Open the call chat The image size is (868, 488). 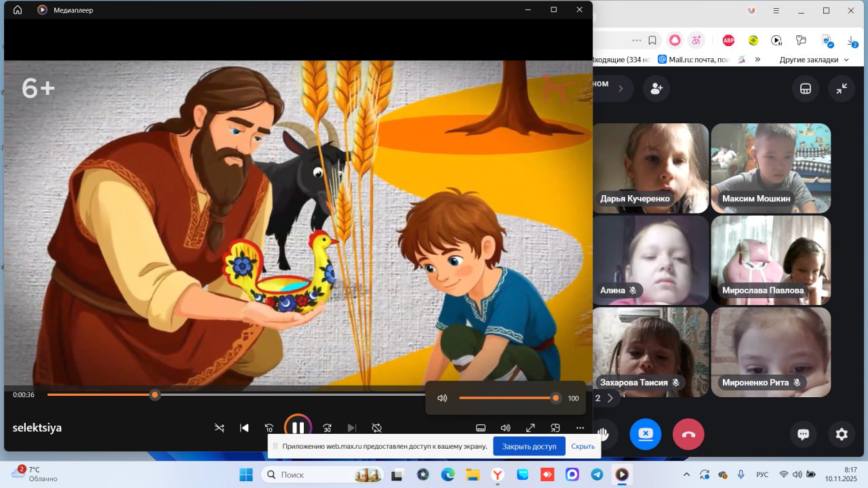click(x=804, y=434)
